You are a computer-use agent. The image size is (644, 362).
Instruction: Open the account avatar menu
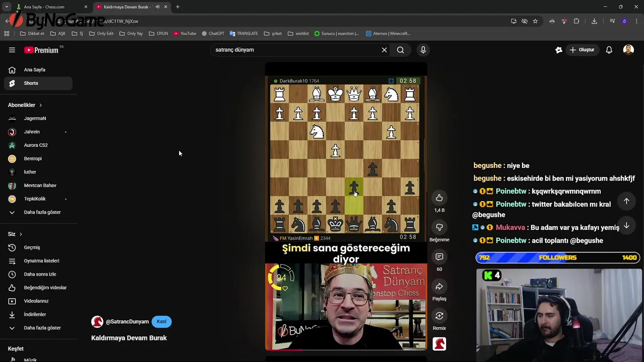pos(628,50)
